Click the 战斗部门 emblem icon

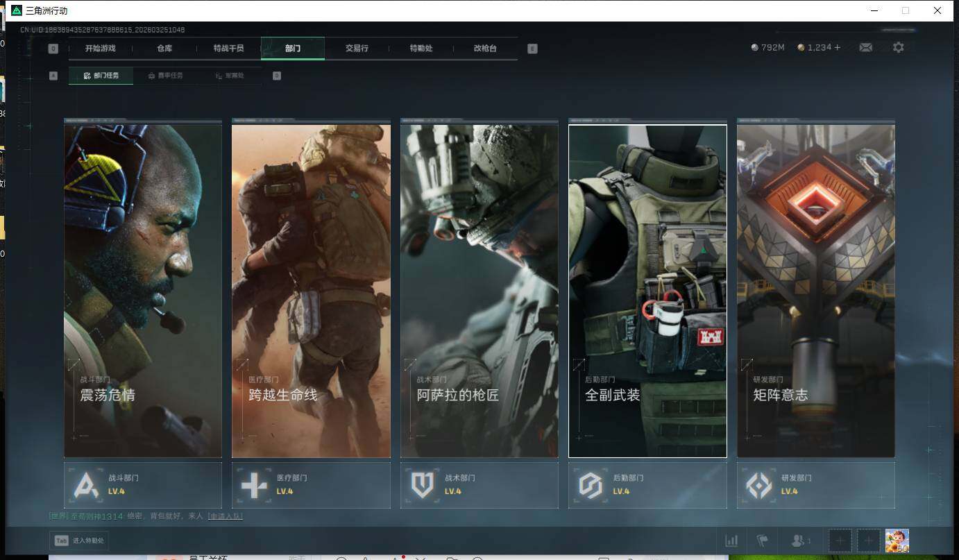pyautogui.click(x=87, y=485)
